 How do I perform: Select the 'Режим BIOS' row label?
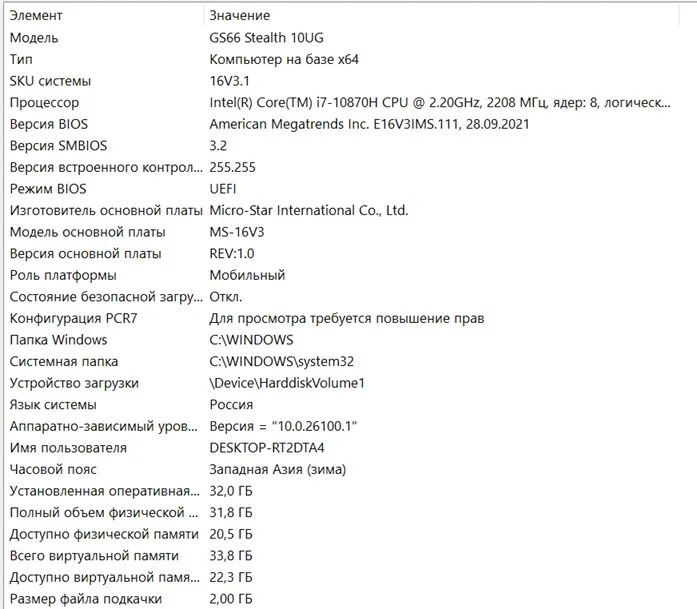coord(48,189)
